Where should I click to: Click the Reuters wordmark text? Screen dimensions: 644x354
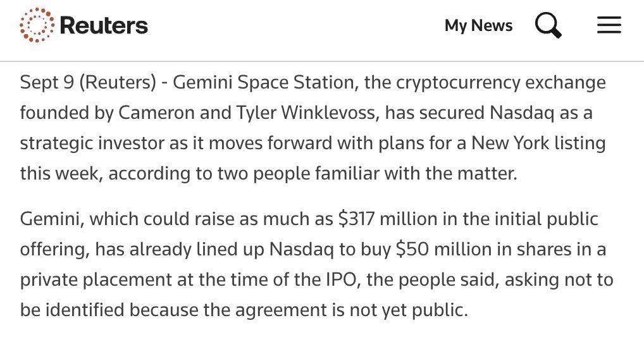coord(104,25)
